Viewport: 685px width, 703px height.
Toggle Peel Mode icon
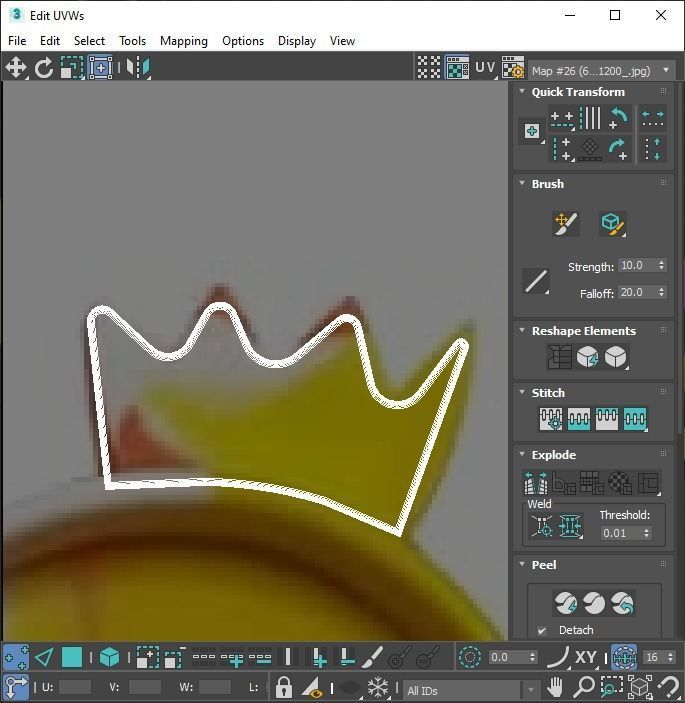coord(594,603)
